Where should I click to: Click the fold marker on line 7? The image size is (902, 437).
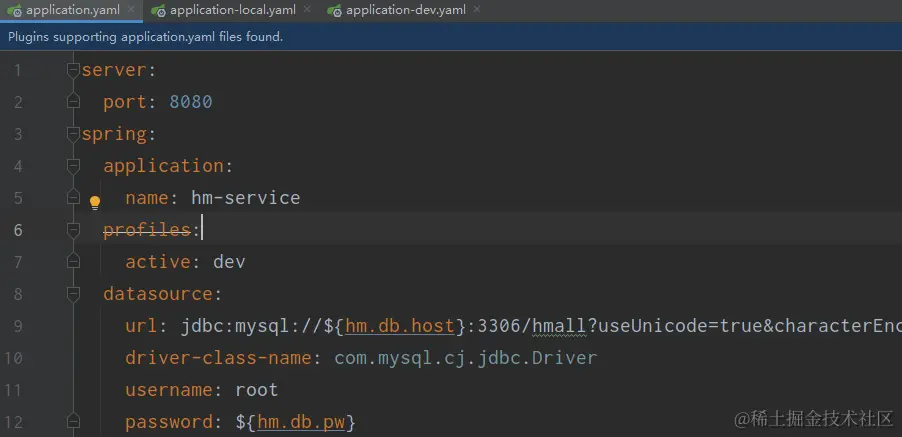(73, 262)
